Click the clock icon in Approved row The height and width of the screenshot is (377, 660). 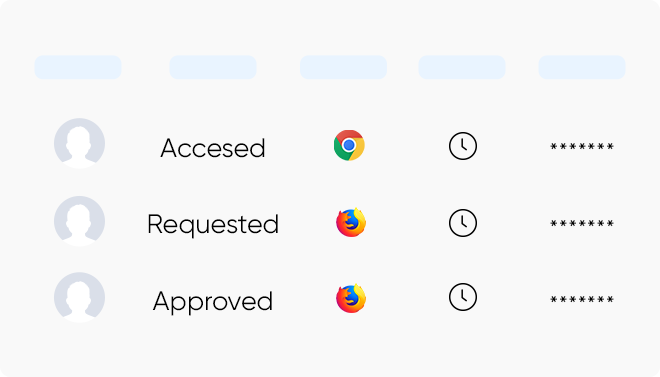(x=463, y=297)
